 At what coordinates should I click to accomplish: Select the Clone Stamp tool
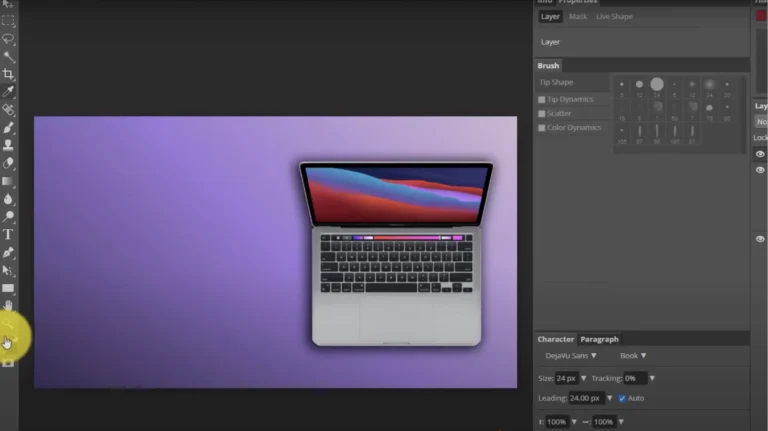8,145
